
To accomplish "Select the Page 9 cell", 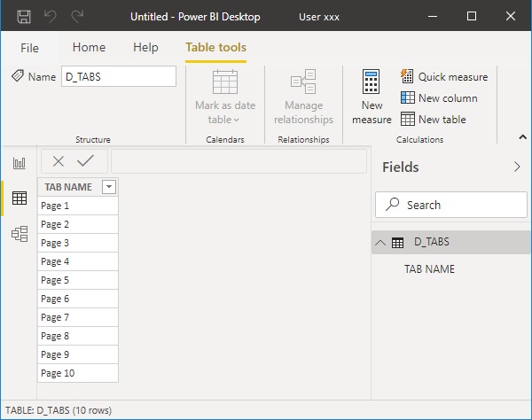I will 78,355.
